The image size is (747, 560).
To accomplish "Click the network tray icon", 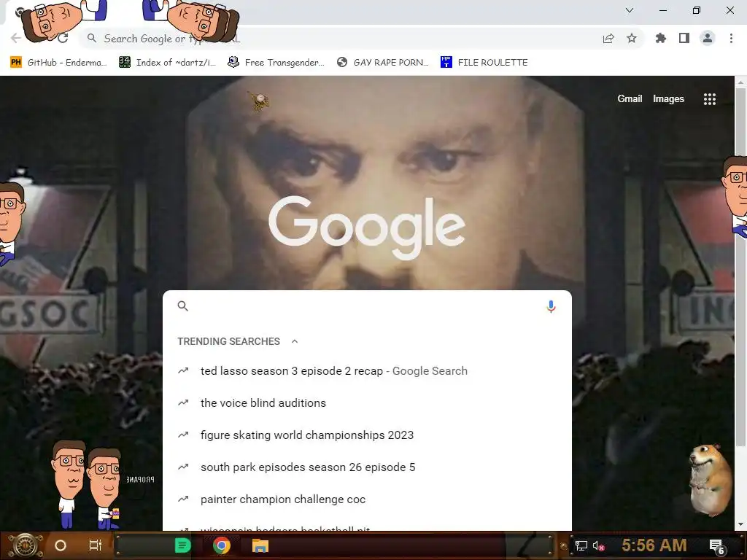I will tap(581, 545).
